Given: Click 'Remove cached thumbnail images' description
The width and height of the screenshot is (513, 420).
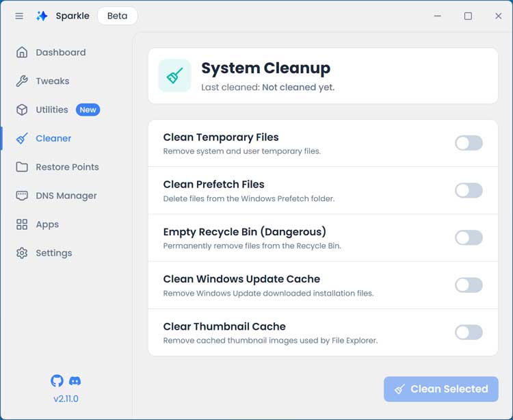Looking at the screenshot, I should [x=271, y=341].
